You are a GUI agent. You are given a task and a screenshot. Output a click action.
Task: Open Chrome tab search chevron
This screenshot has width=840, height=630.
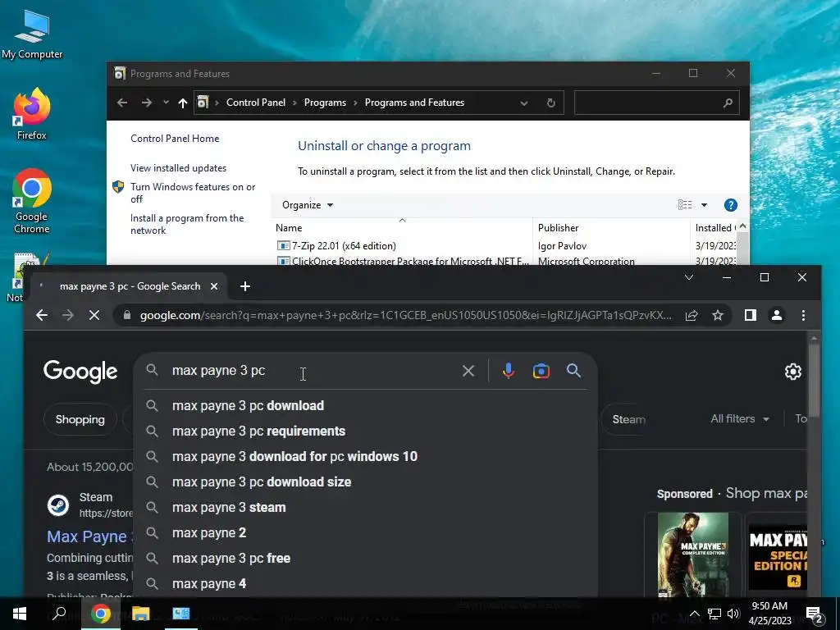click(x=689, y=277)
